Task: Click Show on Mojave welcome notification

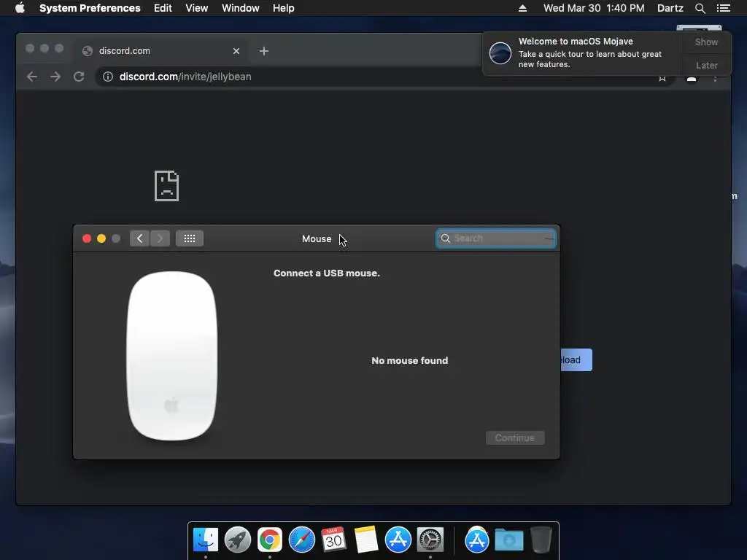Action: 706,42
